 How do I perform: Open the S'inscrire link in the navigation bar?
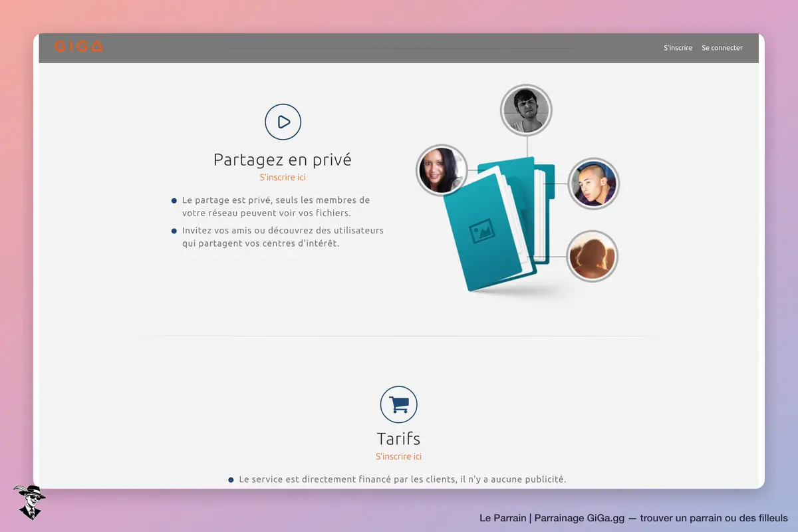[x=678, y=48]
